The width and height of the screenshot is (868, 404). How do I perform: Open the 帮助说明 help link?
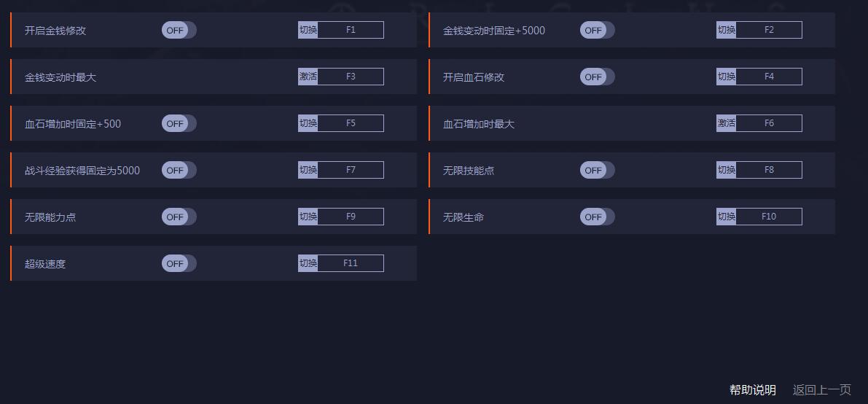(752, 390)
